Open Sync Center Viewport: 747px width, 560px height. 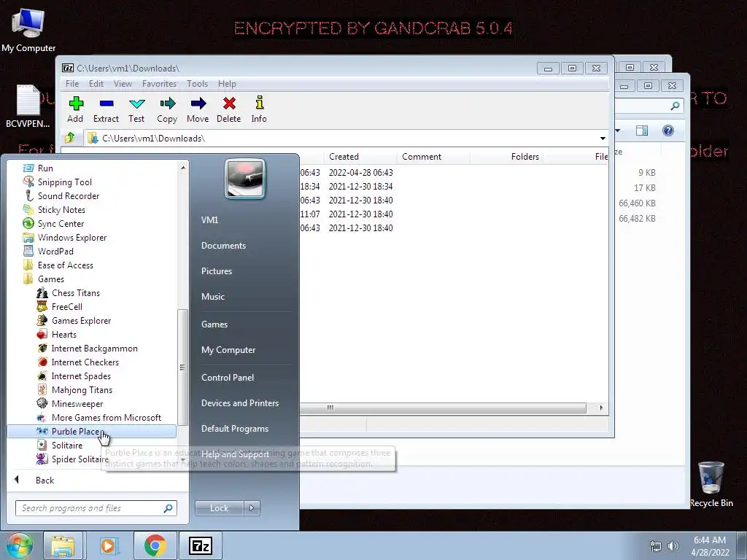91,223
